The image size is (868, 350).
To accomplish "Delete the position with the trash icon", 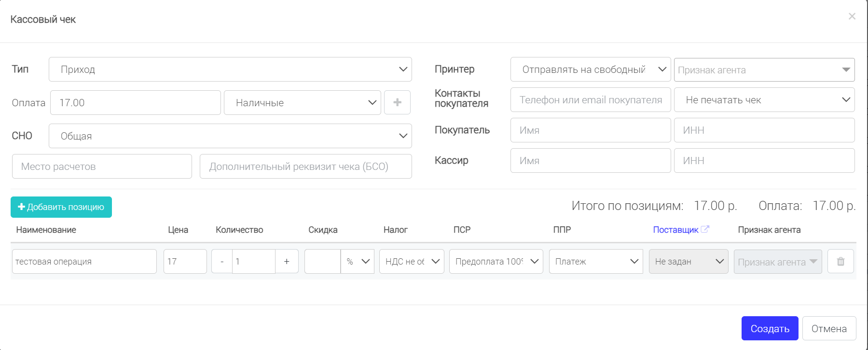I will 840,261.
